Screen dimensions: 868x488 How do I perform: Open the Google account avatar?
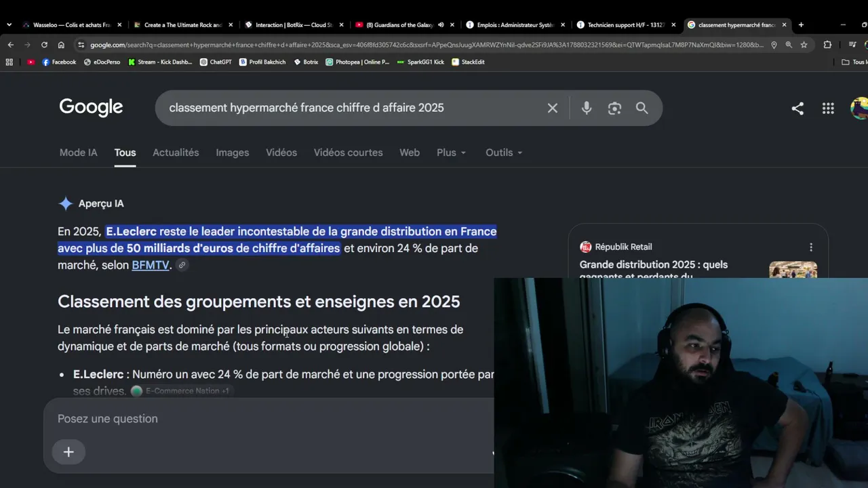pyautogui.click(x=859, y=108)
